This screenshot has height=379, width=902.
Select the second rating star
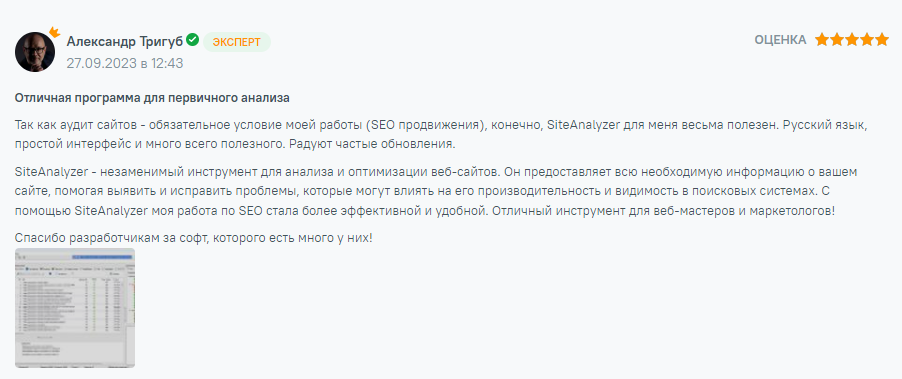point(836,40)
